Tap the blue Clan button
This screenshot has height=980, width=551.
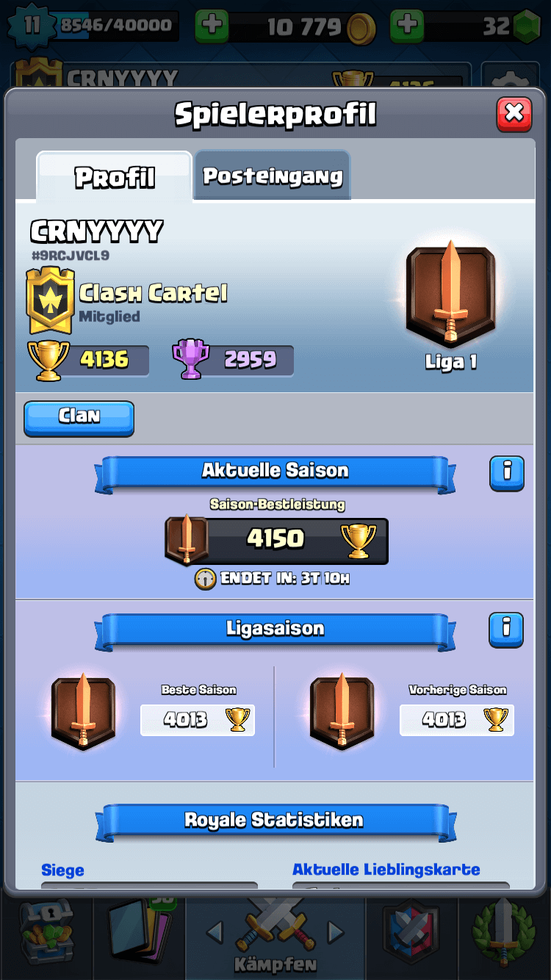[79, 418]
